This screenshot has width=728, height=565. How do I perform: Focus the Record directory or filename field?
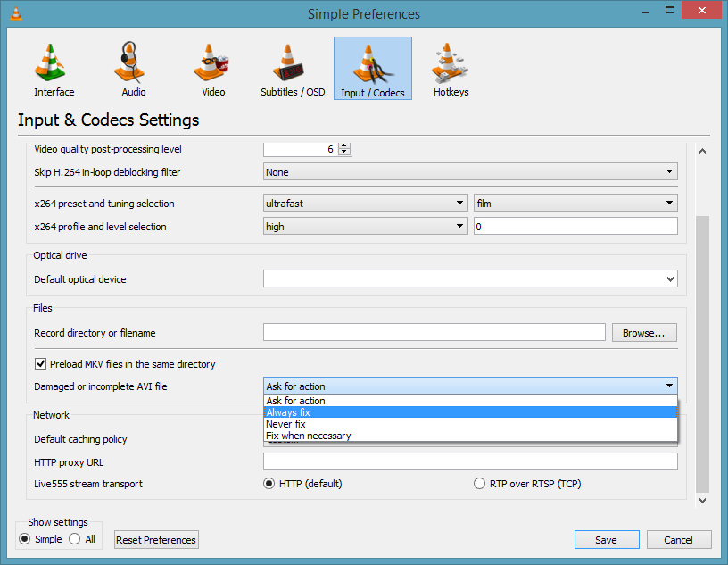point(434,333)
